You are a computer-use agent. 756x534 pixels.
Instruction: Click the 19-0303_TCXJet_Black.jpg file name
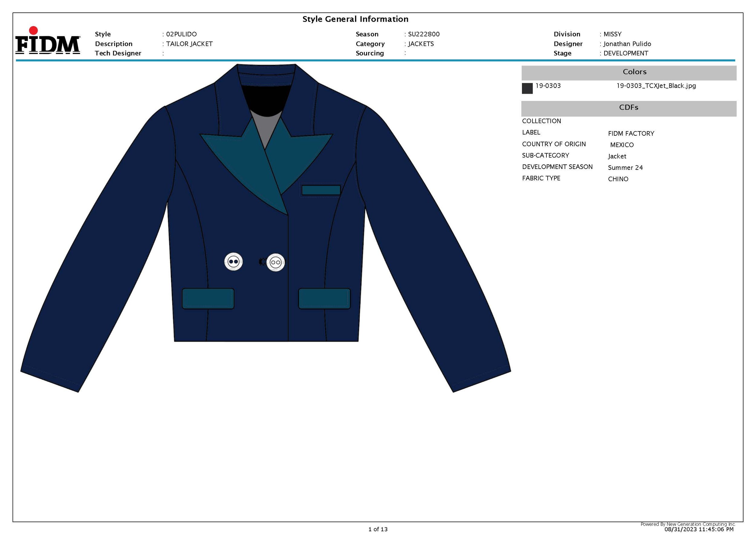tap(656, 86)
